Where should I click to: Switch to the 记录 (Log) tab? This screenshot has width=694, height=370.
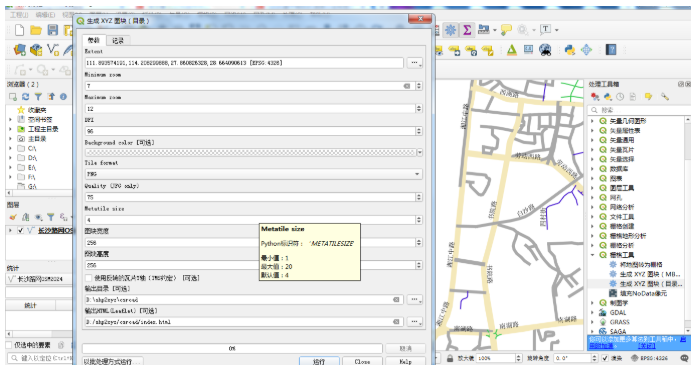pyautogui.click(x=118, y=40)
